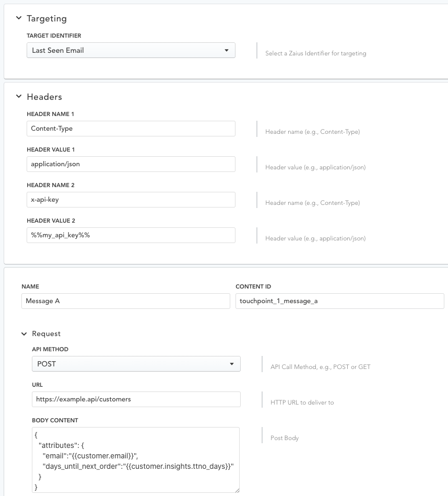
Task: Click the %%my_api_key%% header value field
Action: 131,235
